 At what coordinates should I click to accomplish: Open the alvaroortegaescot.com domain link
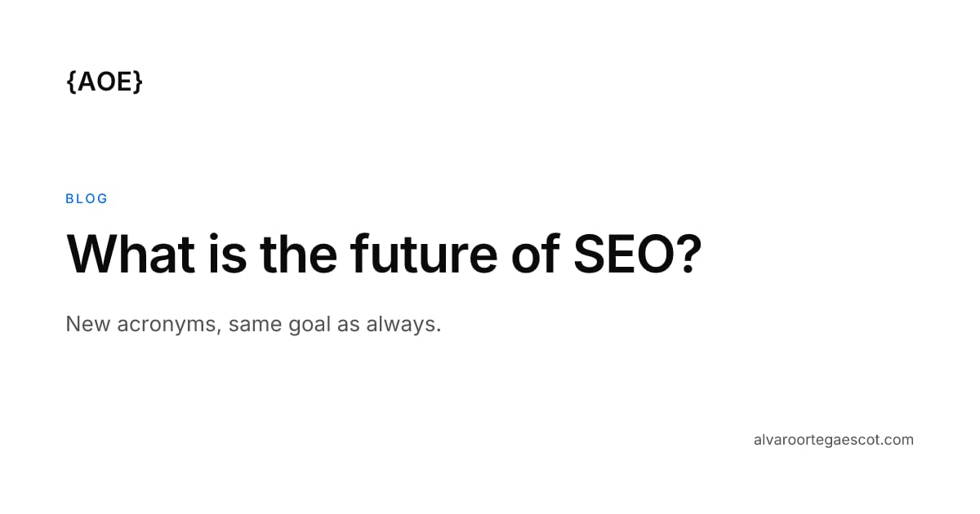(x=834, y=440)
